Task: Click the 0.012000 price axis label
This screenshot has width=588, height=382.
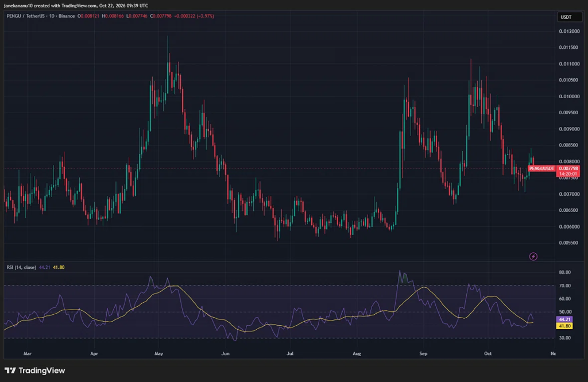Action: pyautogui.click(x=569, y=32)
